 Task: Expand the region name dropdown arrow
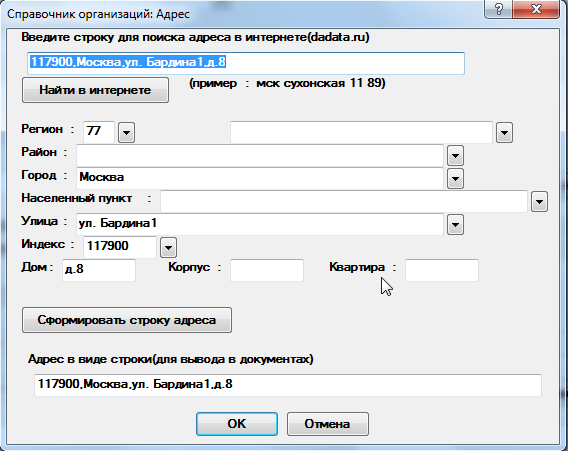(504, 133)
